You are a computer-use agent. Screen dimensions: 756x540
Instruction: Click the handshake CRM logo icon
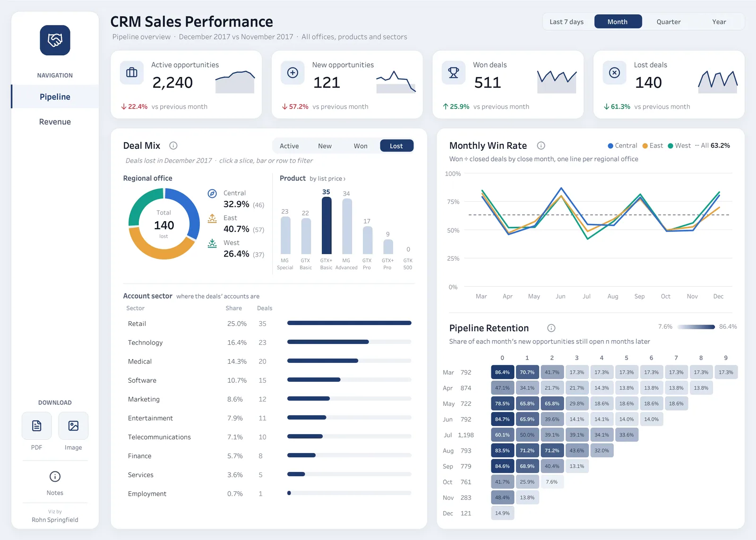click(55, 40)
